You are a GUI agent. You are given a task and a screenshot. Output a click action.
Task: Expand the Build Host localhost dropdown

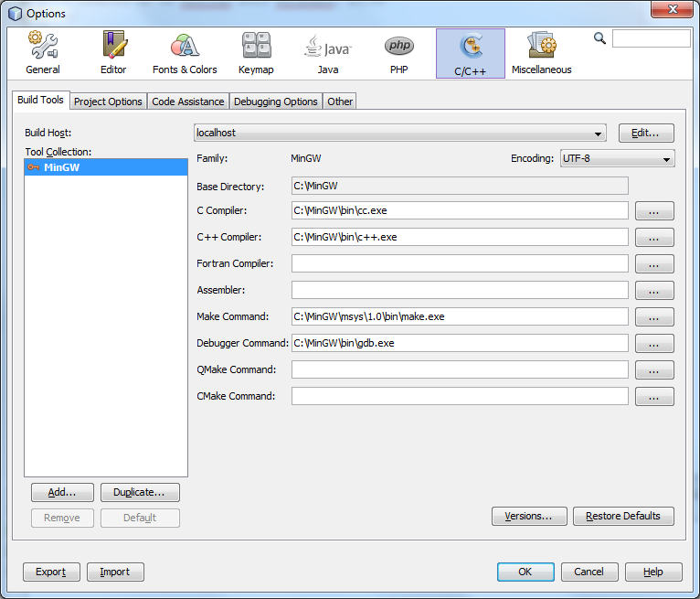(400, 134)
